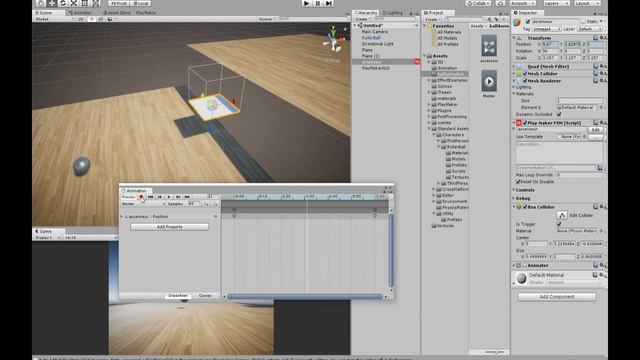Click the Pause button in top toolbar

pyautogui.click(x=318, y=3)
